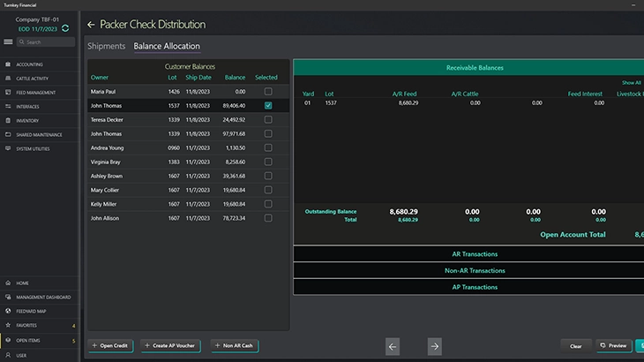Click the Company TBF-01 label
The image size is (644, 362).
(37, 19)
